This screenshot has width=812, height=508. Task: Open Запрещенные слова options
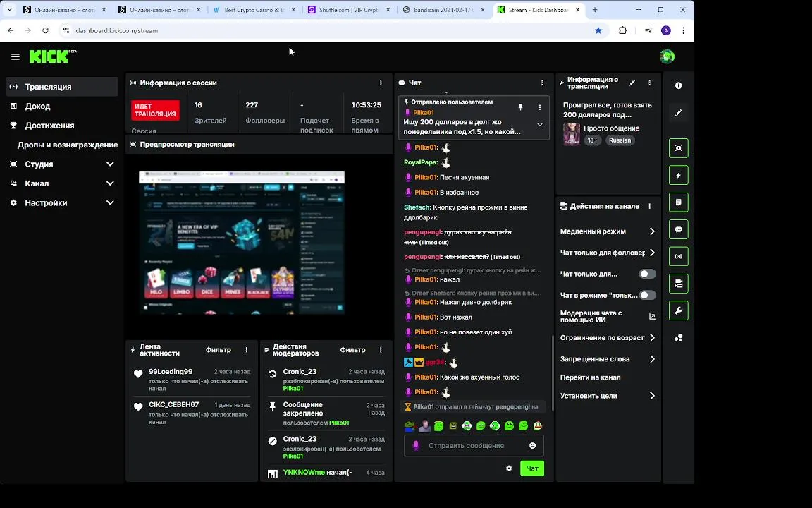point(608,358)
